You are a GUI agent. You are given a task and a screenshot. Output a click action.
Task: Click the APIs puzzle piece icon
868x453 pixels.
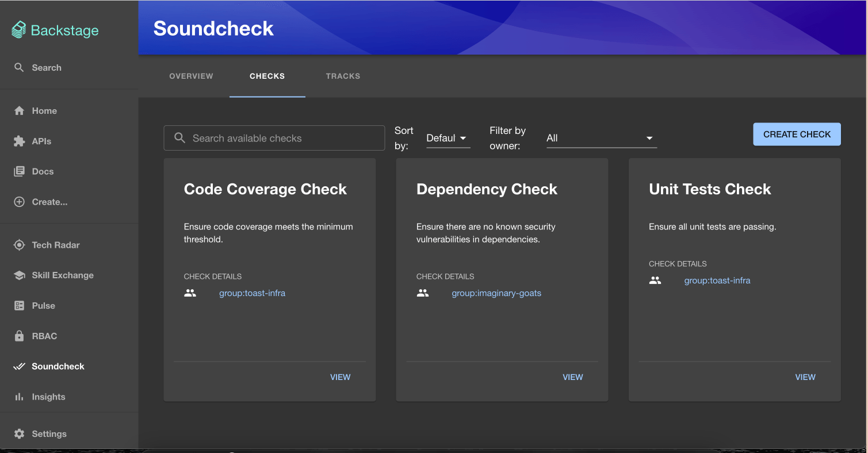19,141
